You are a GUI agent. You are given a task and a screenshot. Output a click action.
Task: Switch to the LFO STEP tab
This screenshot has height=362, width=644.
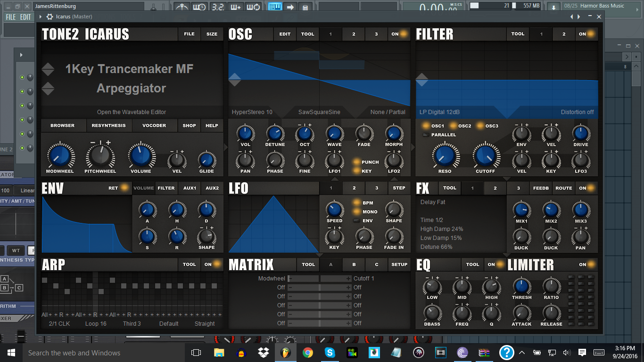[x=399, y=188]
